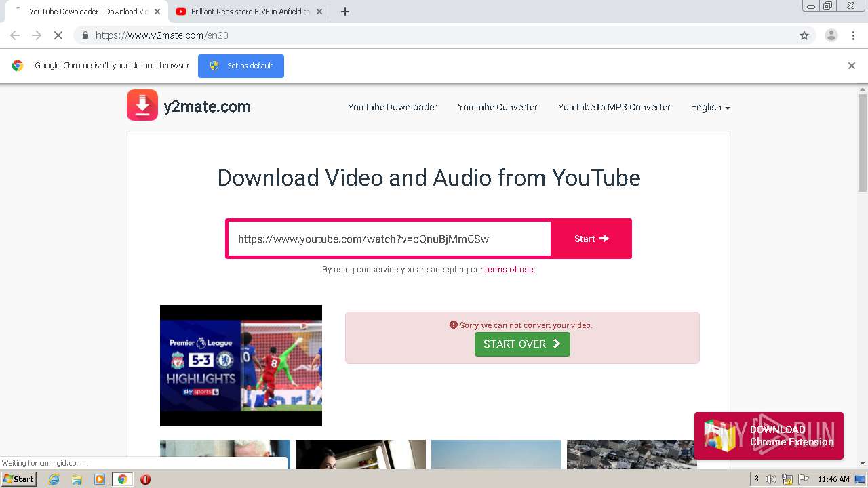Open the Windows Start menu
The width and height of the screenshot is (868, 488).
tap(19, 479)
